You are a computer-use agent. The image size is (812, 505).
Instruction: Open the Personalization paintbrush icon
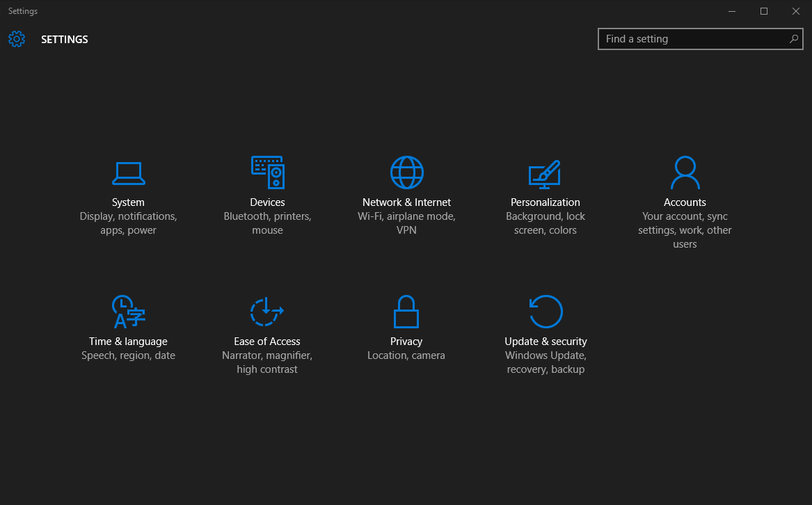[x=545, y=175]
